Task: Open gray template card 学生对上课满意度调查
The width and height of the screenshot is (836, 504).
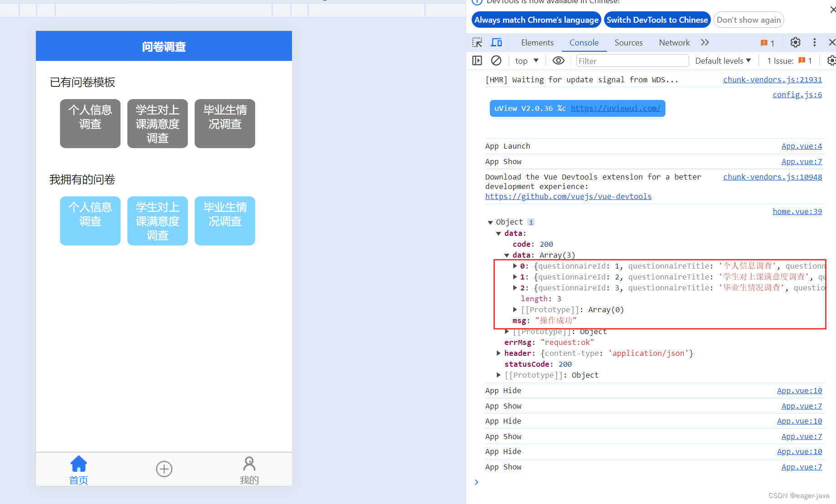Action: 157,123
